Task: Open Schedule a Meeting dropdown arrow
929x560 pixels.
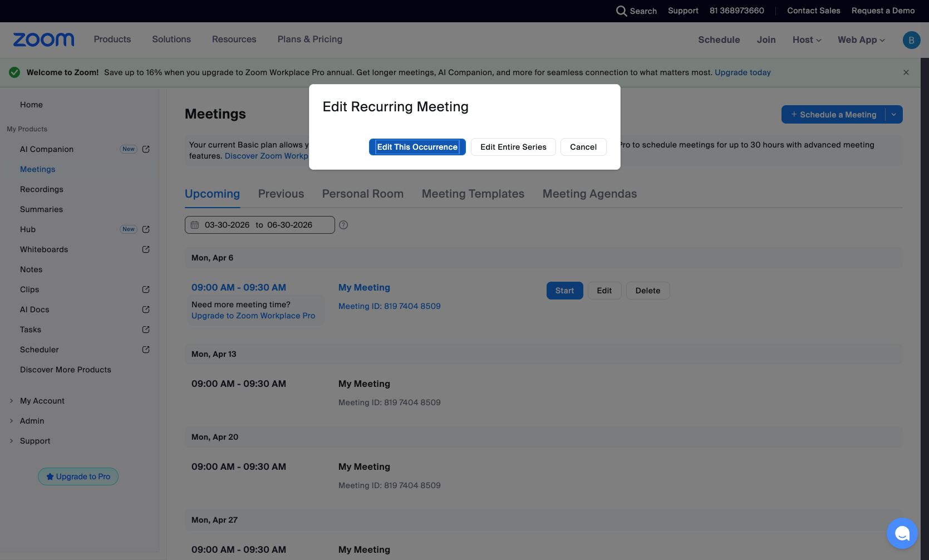Action: coord(894,115)
